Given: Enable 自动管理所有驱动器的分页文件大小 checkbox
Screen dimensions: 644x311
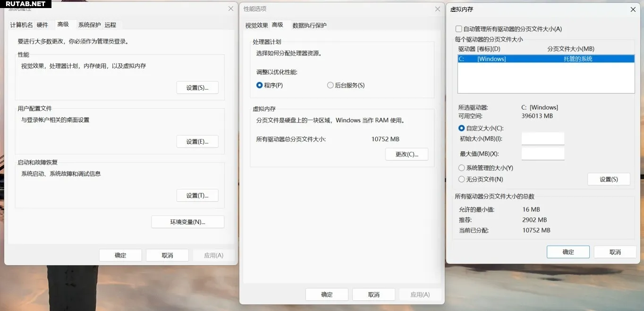Looking at the screenshot, I should (458, 29).
